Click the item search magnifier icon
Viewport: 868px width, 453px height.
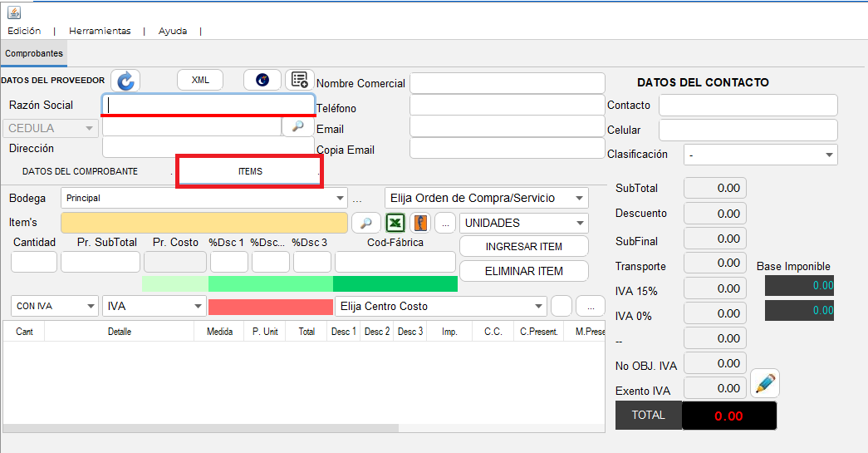[366, 224]
